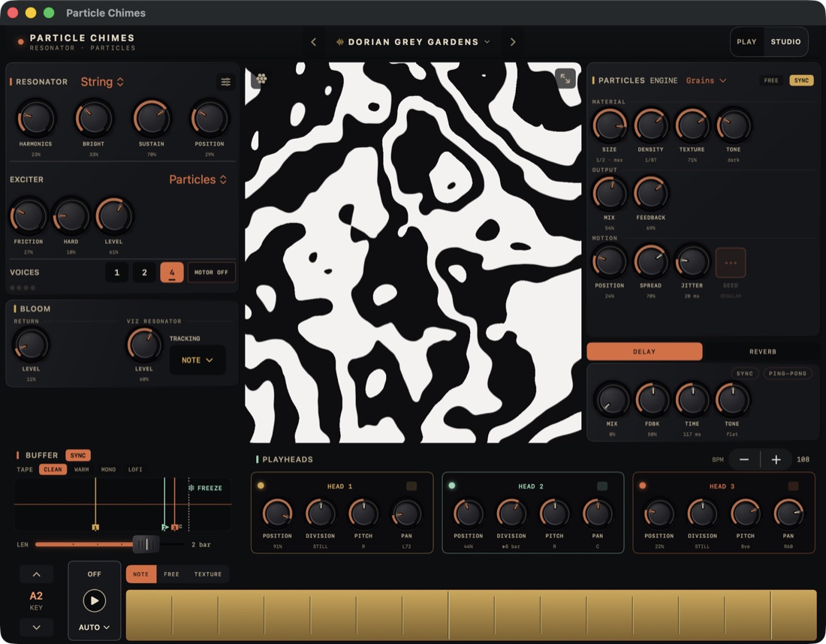The width and height of the screenshot is (826, 644).
Task: Set voices to 2
Action: tap(144, 272)
